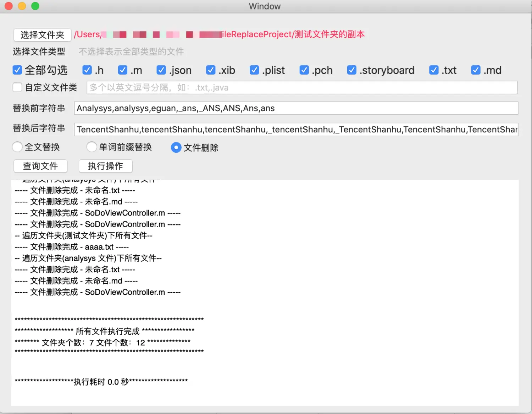Viewport: 532px width, 414px height.
Task: Toggle the .json file type checkbox
Action: tap(161, 70)
